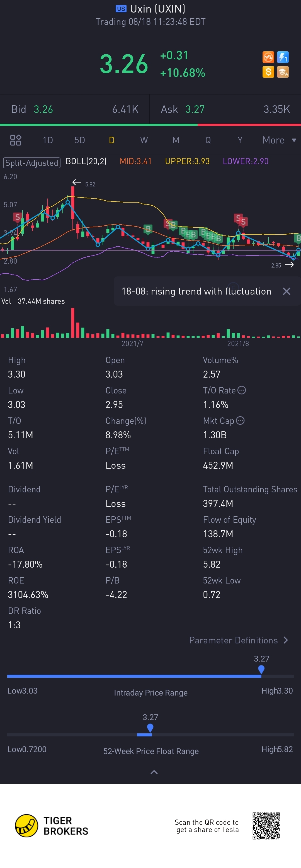Tap the +10.68% change value
The width and height of the screenshot is (301, 868).
click(183, 73)
